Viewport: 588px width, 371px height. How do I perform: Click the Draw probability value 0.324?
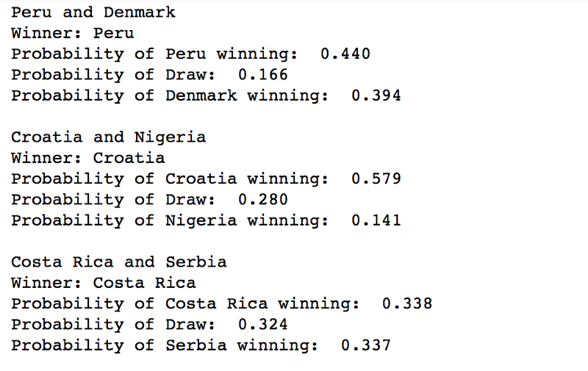click(263, 324)
